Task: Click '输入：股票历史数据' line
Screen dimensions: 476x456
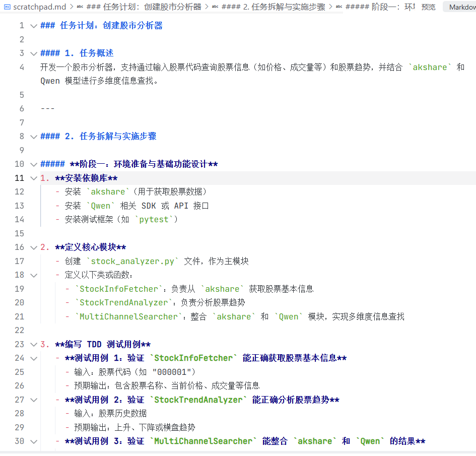Action: tap(110, 414)
